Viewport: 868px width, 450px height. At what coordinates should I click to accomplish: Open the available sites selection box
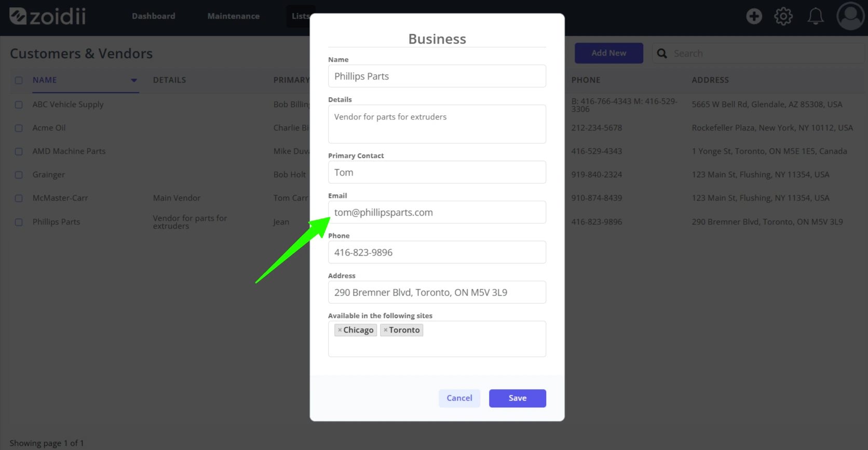pos(437,339)
